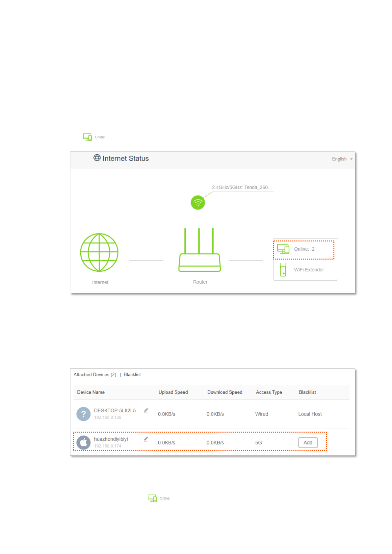Edit name of huazhondiyibiyi with pencil icon
Viewport: 392px width, 554px height.
coord(146,439)
